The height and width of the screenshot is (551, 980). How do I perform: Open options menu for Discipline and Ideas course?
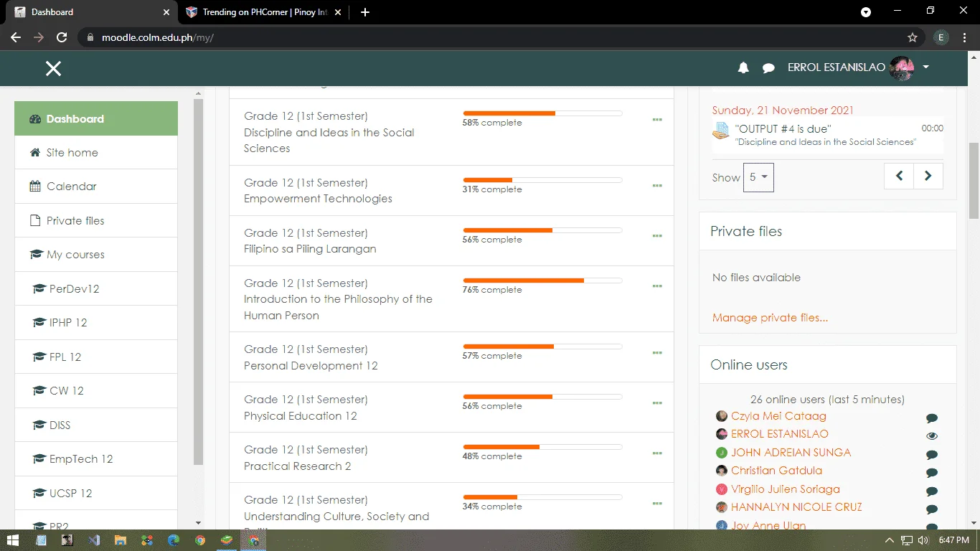coord(657,120)
